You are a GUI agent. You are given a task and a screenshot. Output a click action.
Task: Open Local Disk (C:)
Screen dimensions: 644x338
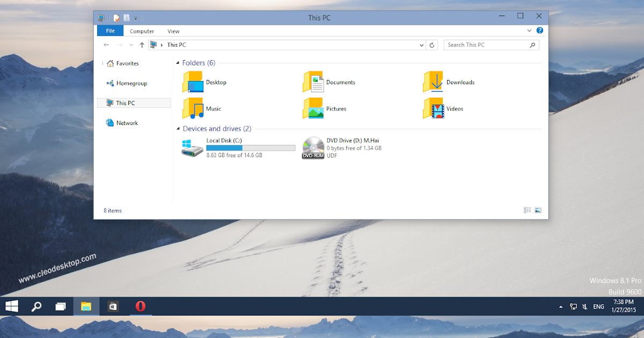(x=224, y=140)
